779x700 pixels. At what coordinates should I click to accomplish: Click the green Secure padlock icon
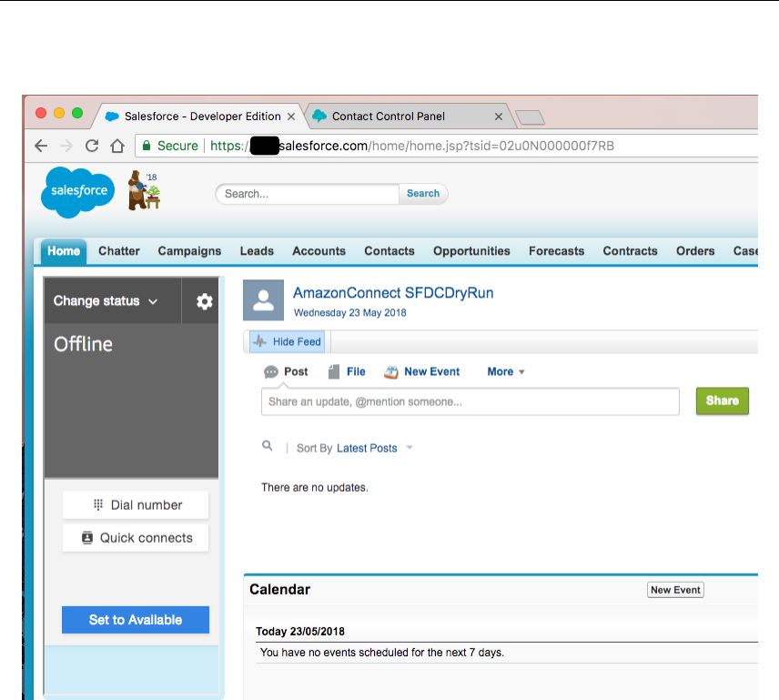146,146
